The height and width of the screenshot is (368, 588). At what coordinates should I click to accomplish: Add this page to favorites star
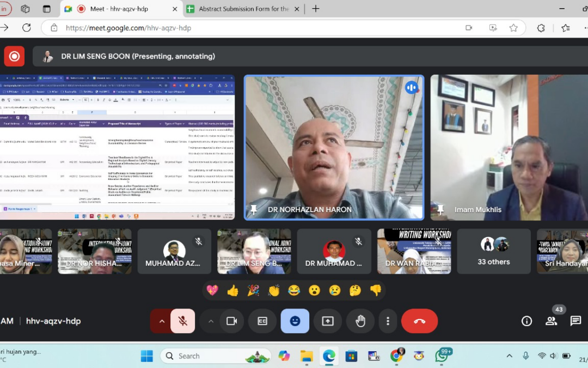(513, 28)
